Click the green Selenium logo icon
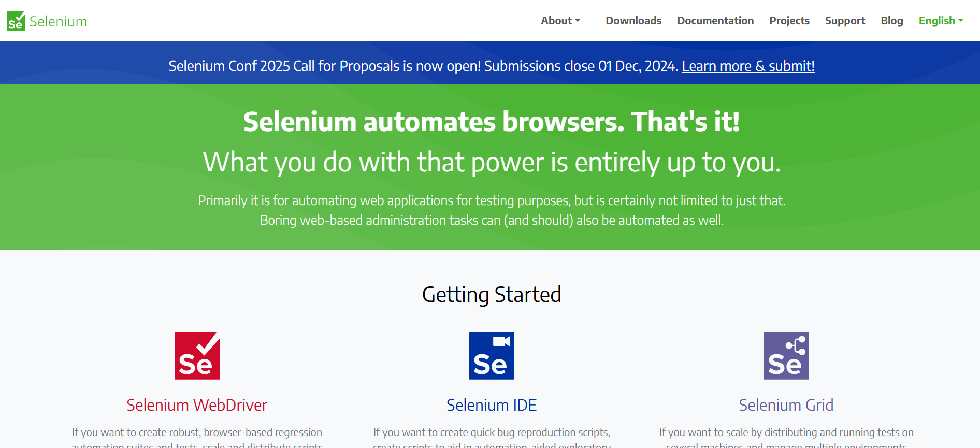Image resolution: width=980 pixels, height=448 pixels. [16, 21]
